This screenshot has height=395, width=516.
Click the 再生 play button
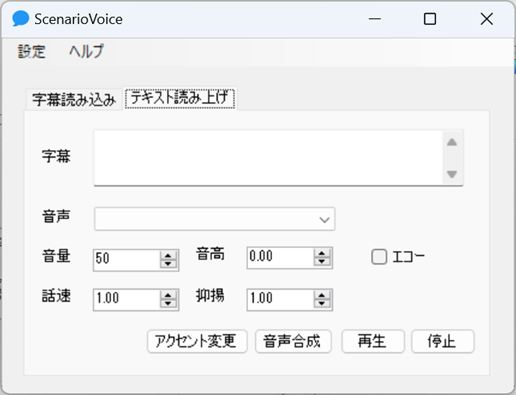coord(373,341)
